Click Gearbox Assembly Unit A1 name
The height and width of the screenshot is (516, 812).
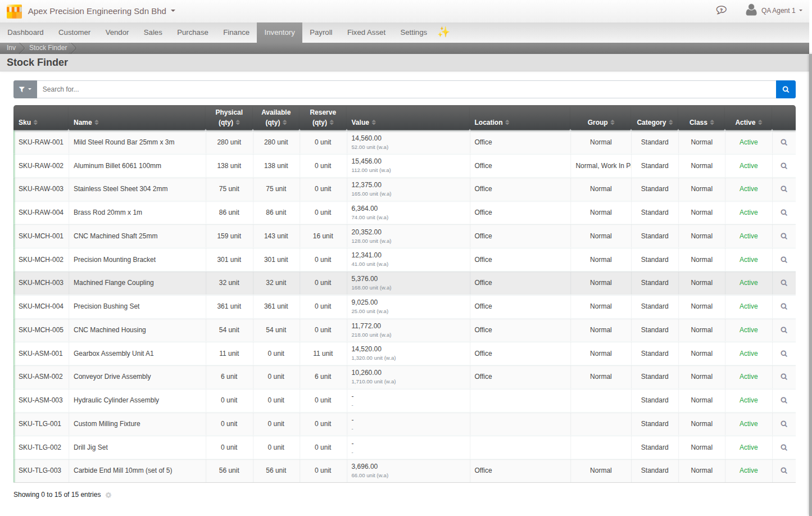pyautogui.click(x=114, y=354)
